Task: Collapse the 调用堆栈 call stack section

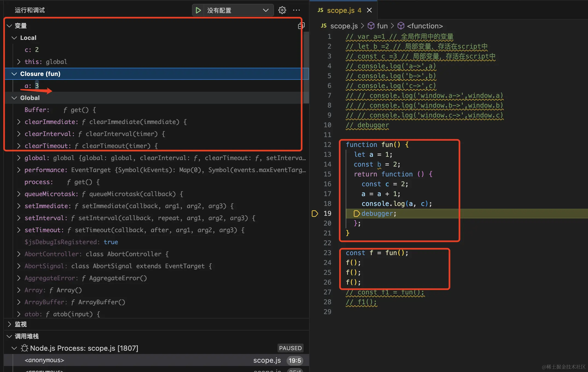Action: click(10, 336)
